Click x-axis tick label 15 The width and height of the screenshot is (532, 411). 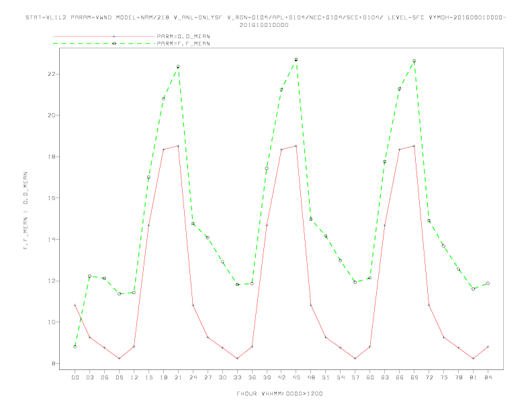point(148,377)
